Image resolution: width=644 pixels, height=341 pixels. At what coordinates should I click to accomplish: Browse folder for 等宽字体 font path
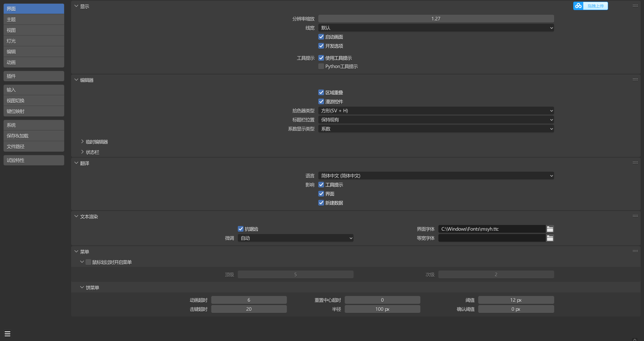click(550, 238)
